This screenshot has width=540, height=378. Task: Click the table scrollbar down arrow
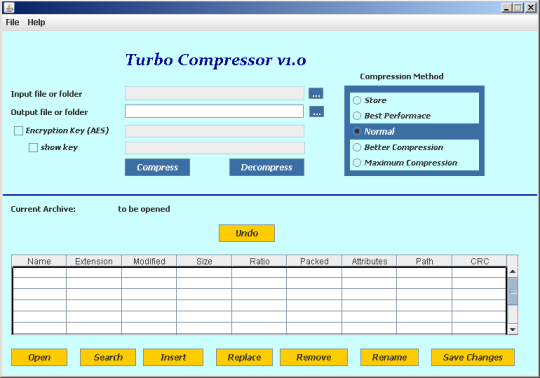[x=512, y=329]
